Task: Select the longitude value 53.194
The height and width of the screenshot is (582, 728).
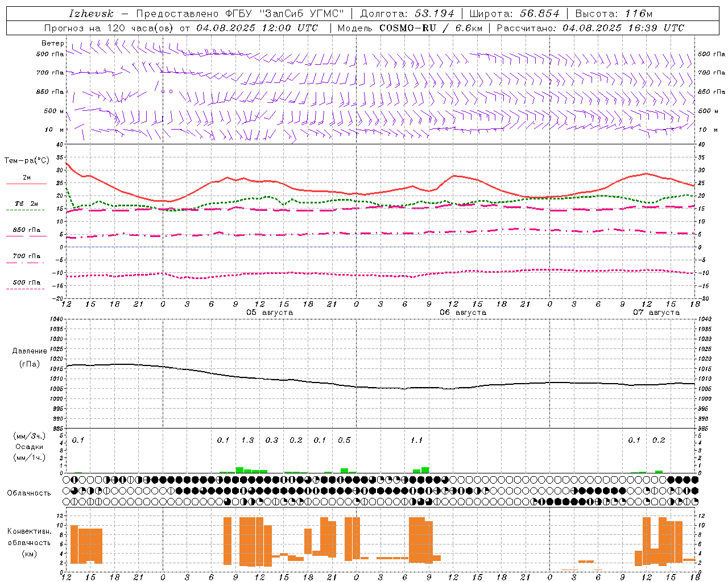Action: coord(435,14)
